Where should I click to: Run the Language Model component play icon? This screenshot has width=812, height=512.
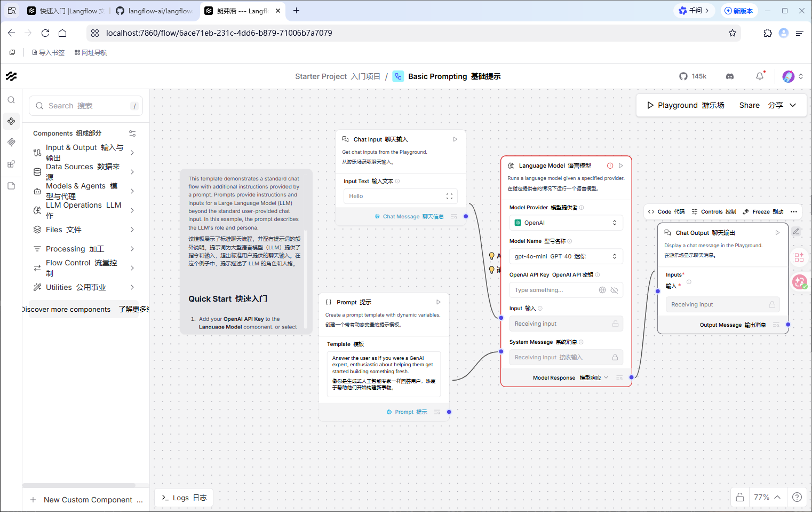(x=621, y=166)
